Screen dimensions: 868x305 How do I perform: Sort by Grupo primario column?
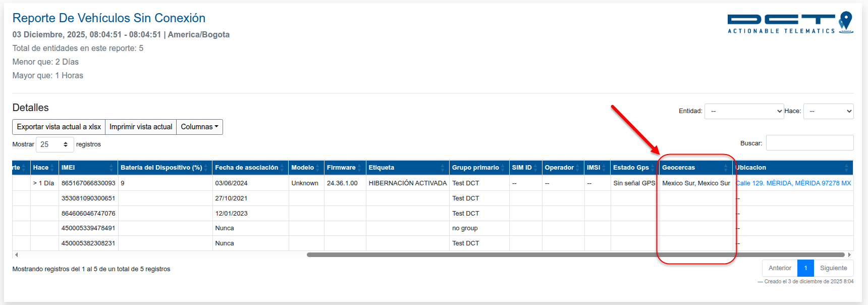pyautogui.click(x=478, y=168)
